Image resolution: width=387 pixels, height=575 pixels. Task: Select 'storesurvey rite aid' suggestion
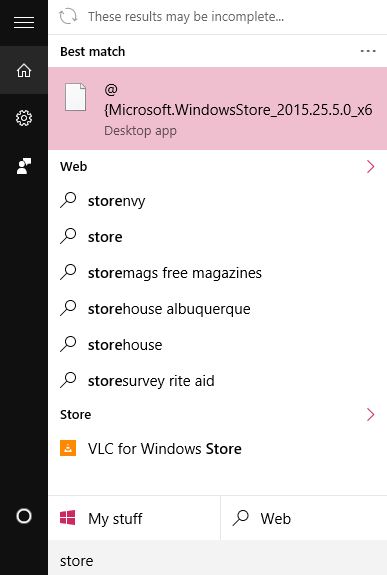[x=218, y=380]
